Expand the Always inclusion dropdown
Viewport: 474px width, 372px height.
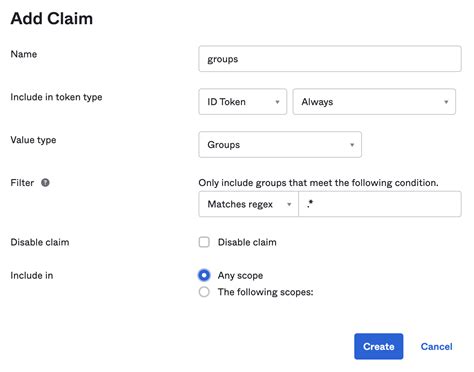[374, 102]
